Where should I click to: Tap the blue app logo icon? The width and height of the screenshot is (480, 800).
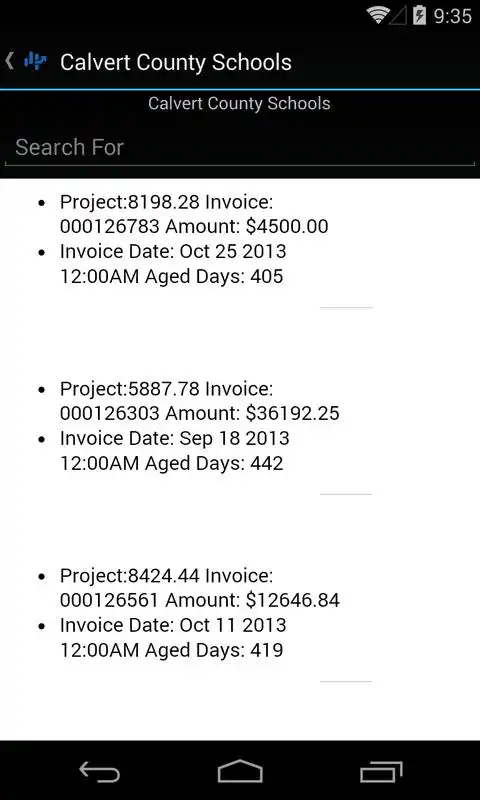(35, 61)
